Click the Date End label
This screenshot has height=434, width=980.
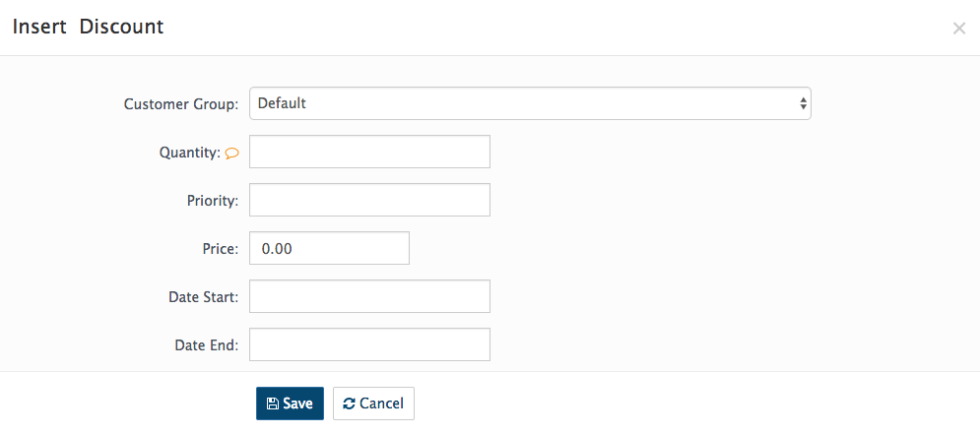(x=207, y=344)
